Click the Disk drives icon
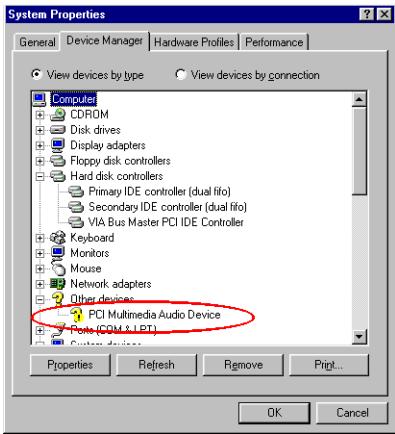The height and width of the screenshot is (434, 395). pyautogui.click(x=58, y=130)
